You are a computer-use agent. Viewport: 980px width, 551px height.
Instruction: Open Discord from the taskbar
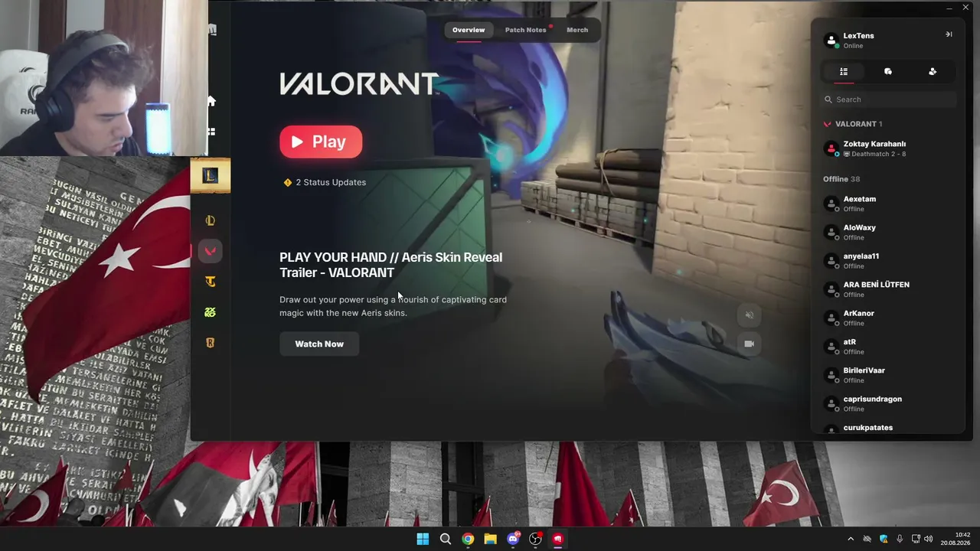513,539
